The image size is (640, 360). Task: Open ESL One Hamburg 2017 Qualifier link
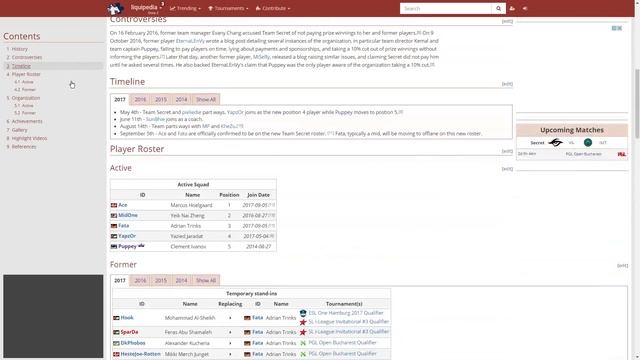click(x=346, y=313)
